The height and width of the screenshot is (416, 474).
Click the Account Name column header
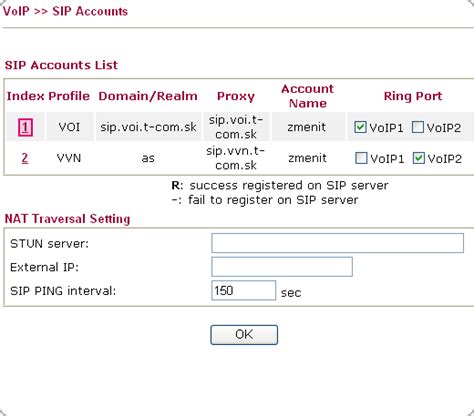(307, 96)
